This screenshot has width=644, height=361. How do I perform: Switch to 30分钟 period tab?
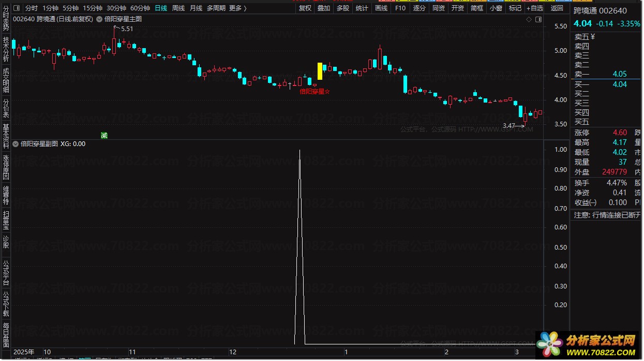tap(116, 8)
